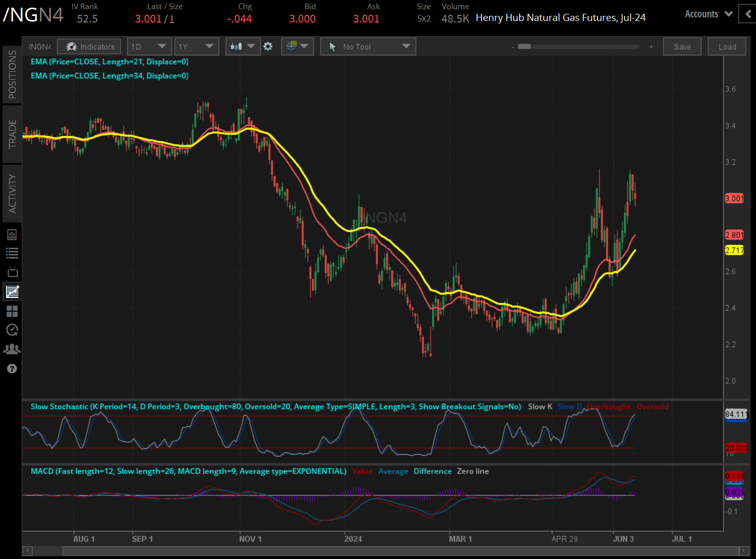
Task: Open the news panel icon in sidebar
Action: [12, 234]
